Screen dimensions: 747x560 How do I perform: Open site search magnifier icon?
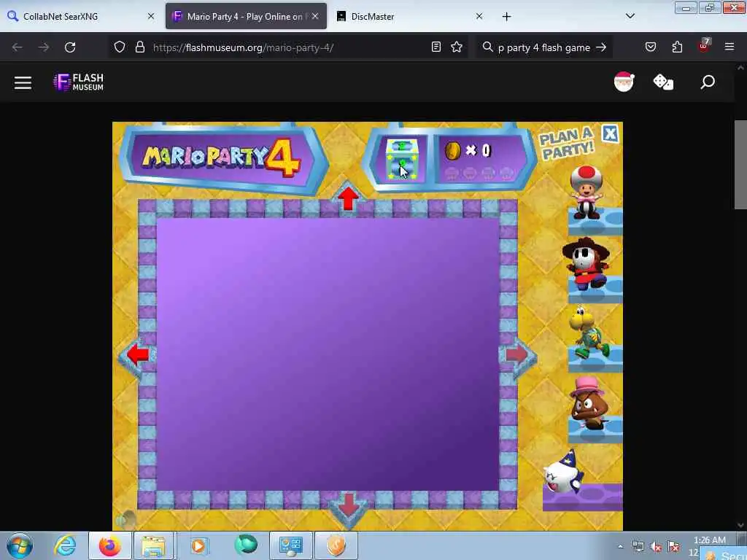pyautogui.click(x=708, y=82)
